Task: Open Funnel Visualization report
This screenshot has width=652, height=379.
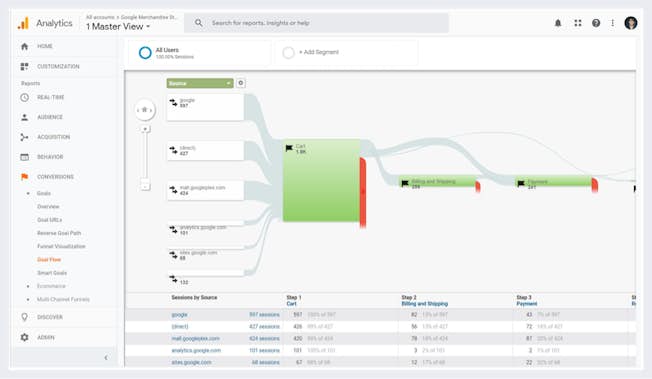Action: point(61,246)
